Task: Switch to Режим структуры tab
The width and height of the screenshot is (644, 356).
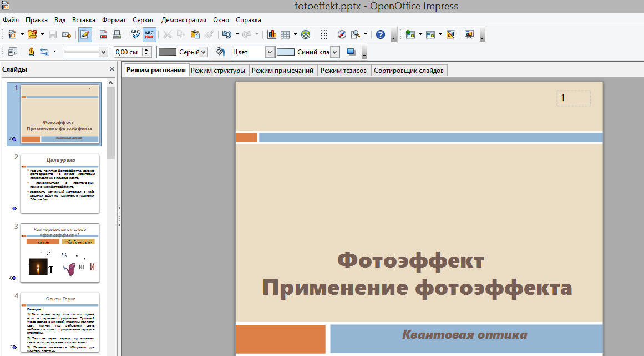Action: [218, 71]
